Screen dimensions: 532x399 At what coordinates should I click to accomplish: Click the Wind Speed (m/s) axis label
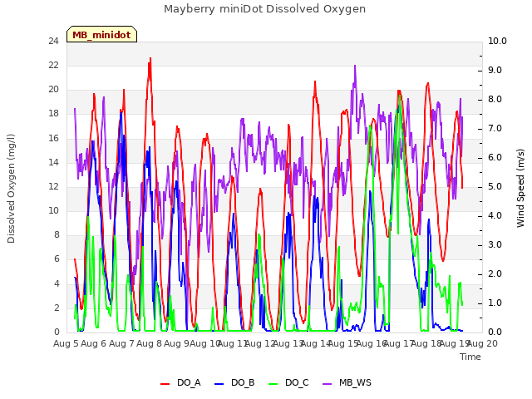[x=520, y=188]
